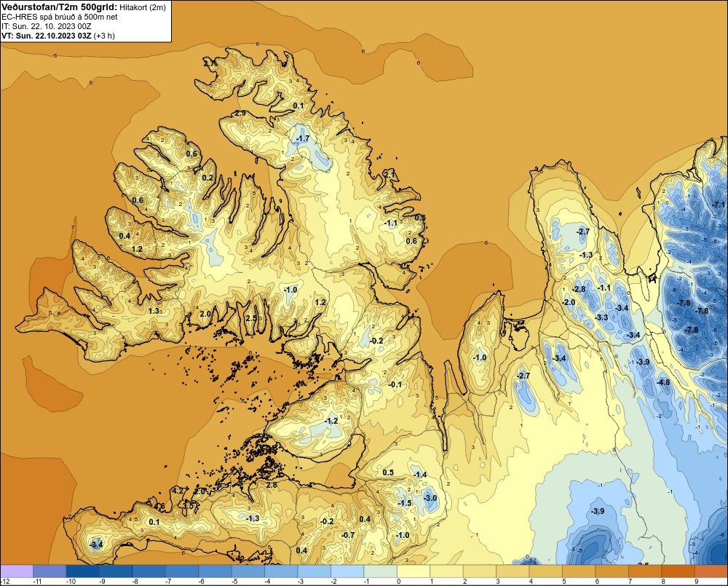
Task: Click the -12 tick label on the legend
Action: [5, 582]
